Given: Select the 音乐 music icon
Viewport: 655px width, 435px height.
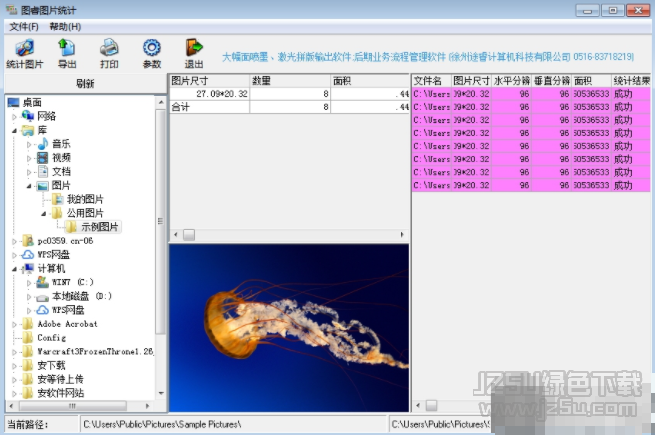Looking at the screenshot, I should (x=43, y=144).
